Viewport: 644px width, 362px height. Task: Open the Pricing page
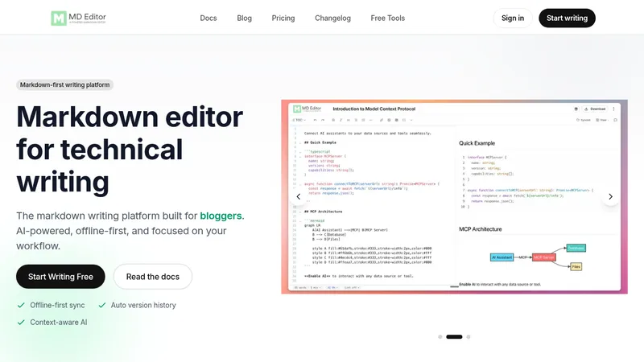coord(283,18)
